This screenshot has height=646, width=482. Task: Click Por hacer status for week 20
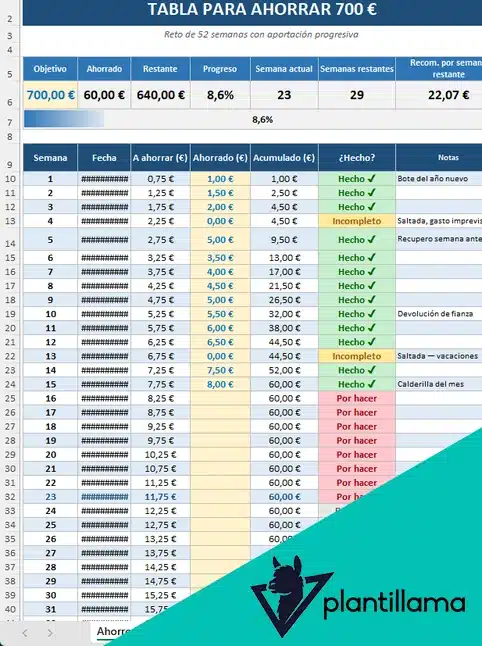click(x=357, y=454)
